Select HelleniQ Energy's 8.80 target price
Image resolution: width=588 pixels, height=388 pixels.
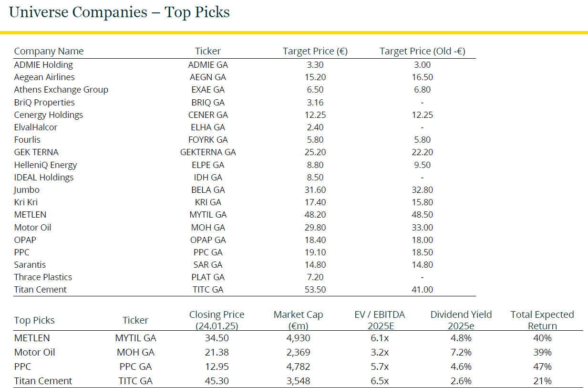315,165
